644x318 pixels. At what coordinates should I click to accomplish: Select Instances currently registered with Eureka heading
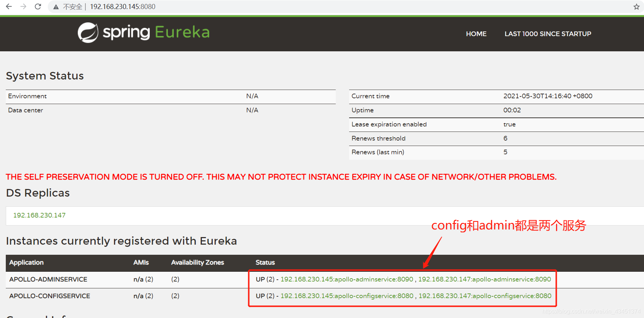click(122, 241)
